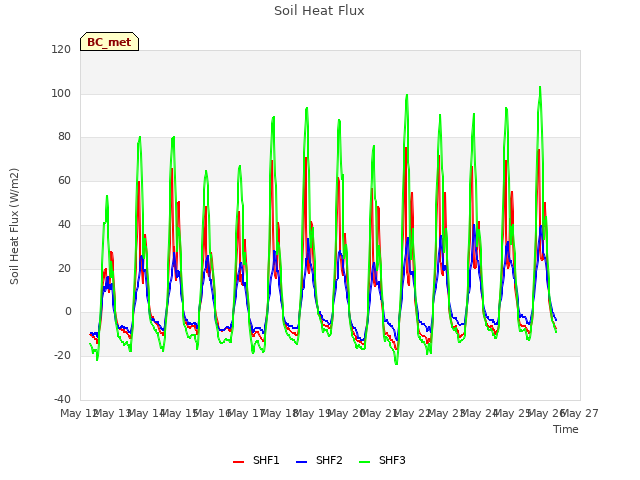Click the x-axis label May 13
The width and height of the screenshot is (640, 480).
coord(112,413)
